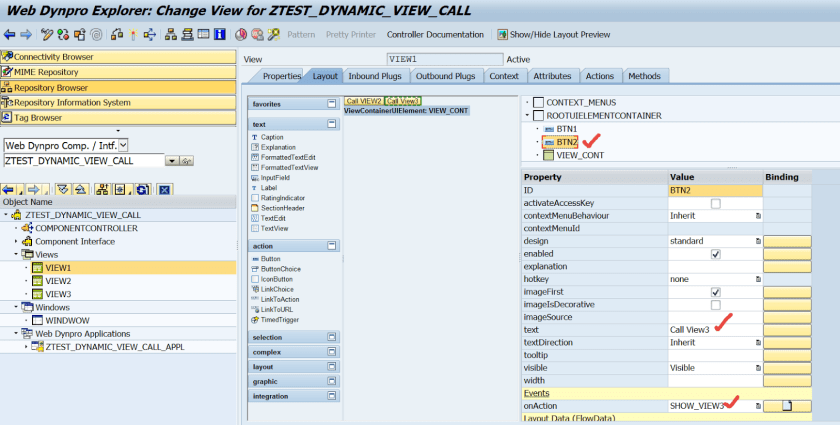This screenshot has width=840, height=425.
Task: Select VIEW_CONT in the UI element tree
Action: click(x=580, y=155)
